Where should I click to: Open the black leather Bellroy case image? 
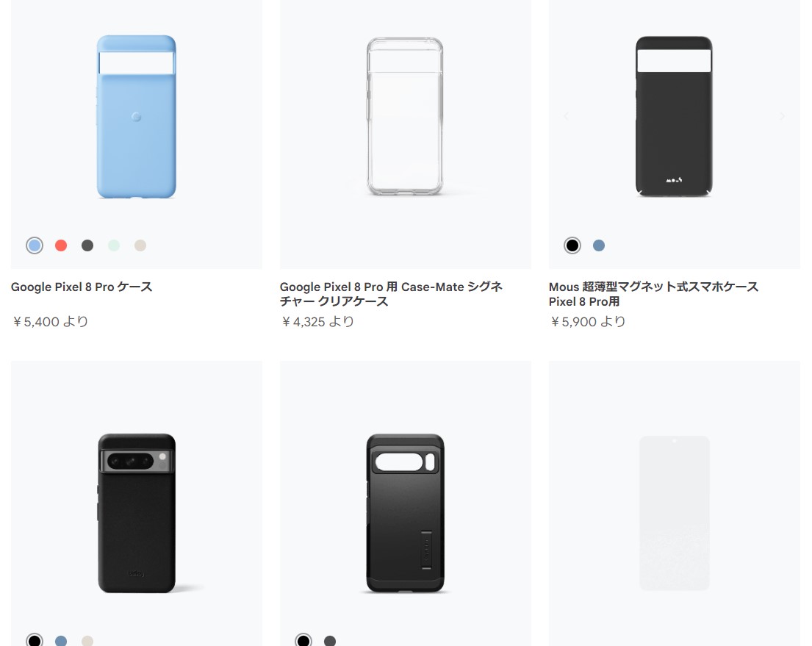click(137, 513)
